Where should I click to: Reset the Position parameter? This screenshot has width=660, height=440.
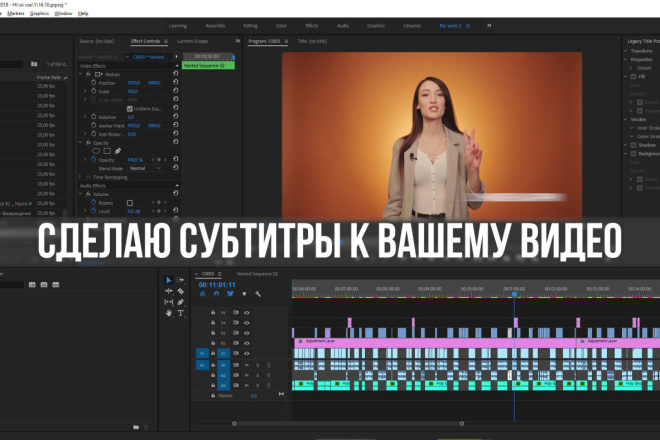coord(176,82)
